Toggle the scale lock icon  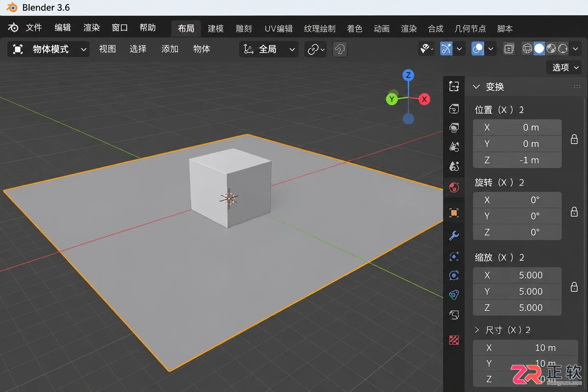(574, 287)
